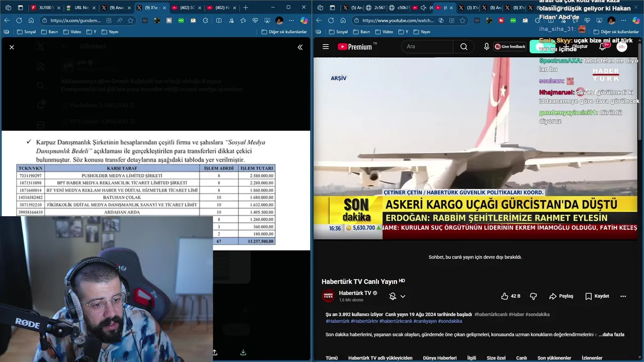The width and height of the screenshot is (644, 362).
Task: Open extensions menu in left browser
Action: [205, 20]
